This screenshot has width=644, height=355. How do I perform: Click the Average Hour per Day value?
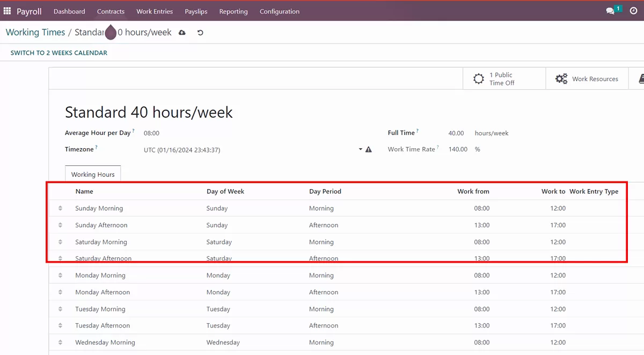(151, 133)
